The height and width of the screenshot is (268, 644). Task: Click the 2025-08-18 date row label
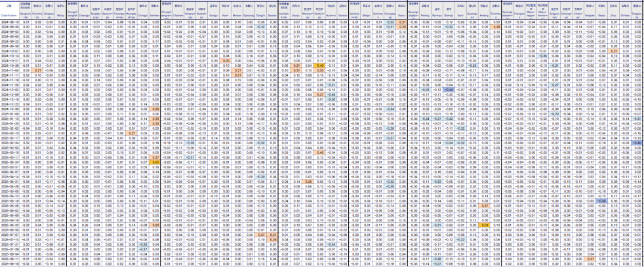coord(10,263)
